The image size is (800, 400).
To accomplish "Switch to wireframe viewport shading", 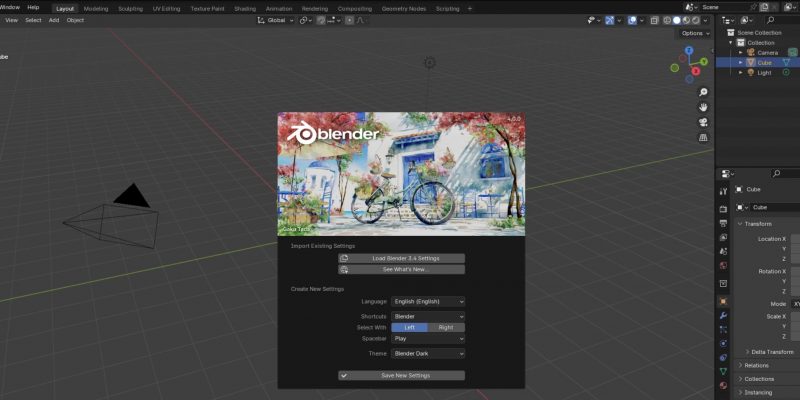I will click(667, 20).
